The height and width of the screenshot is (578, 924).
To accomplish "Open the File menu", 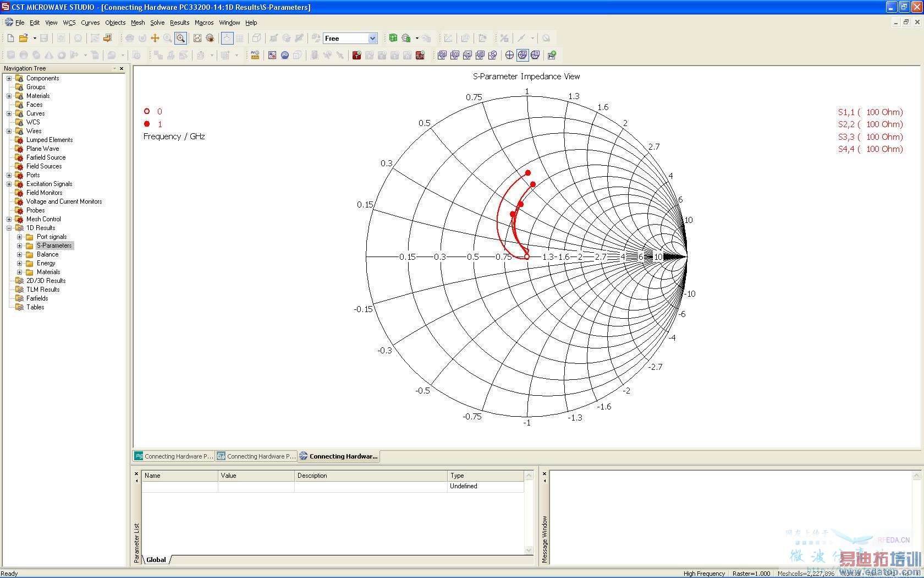I will (20, 23).
